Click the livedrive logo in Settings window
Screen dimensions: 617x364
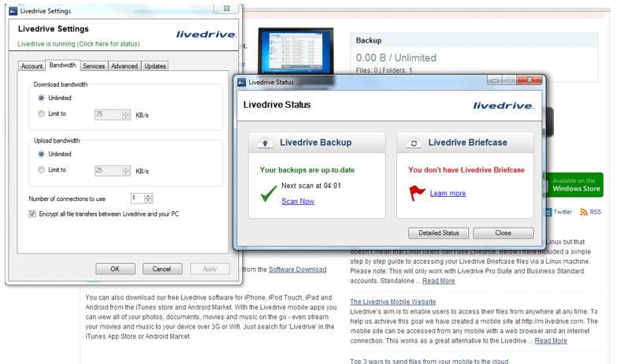[206, 35]
